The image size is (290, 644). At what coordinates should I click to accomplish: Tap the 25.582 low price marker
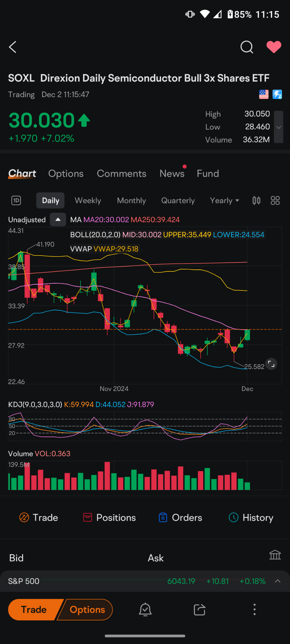(254, 366)
